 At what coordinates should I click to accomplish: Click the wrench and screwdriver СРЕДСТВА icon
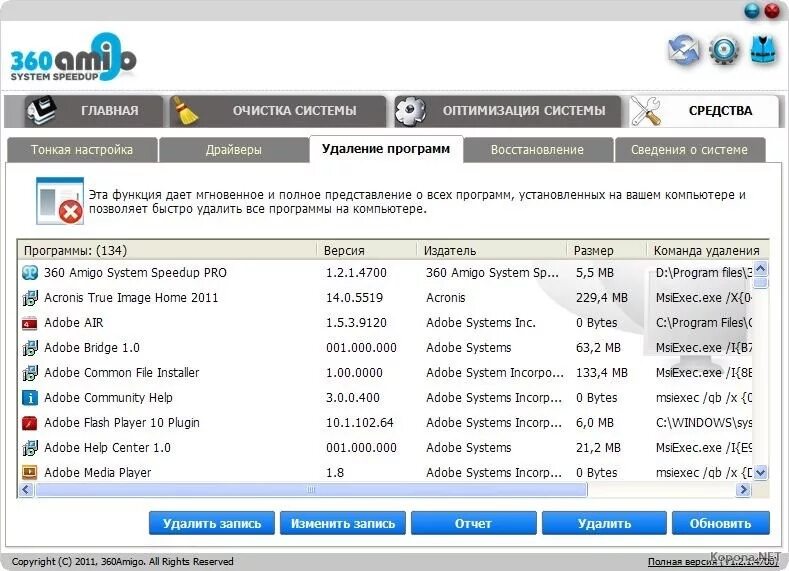[646, 111]
